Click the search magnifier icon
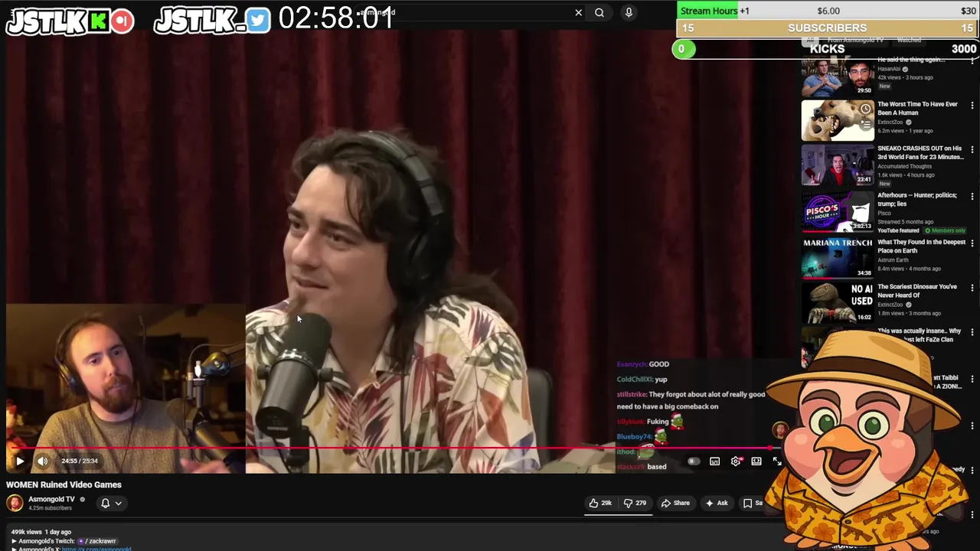 [x=599, y=12]
